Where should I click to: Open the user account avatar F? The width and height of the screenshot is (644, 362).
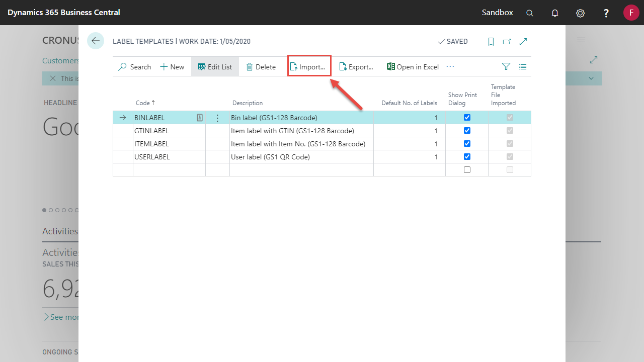point(631,13)
